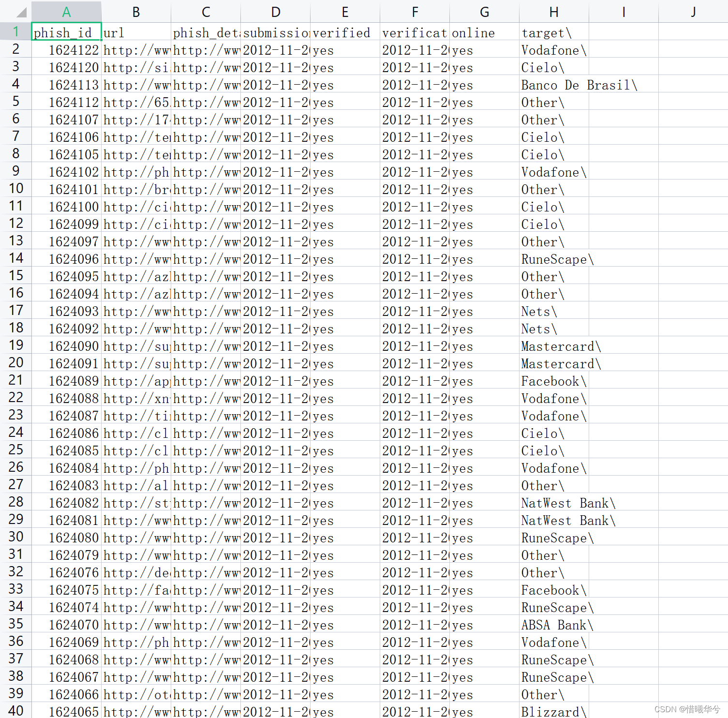
Task: Select cell containing 1624079
Action: pos(66,554)
